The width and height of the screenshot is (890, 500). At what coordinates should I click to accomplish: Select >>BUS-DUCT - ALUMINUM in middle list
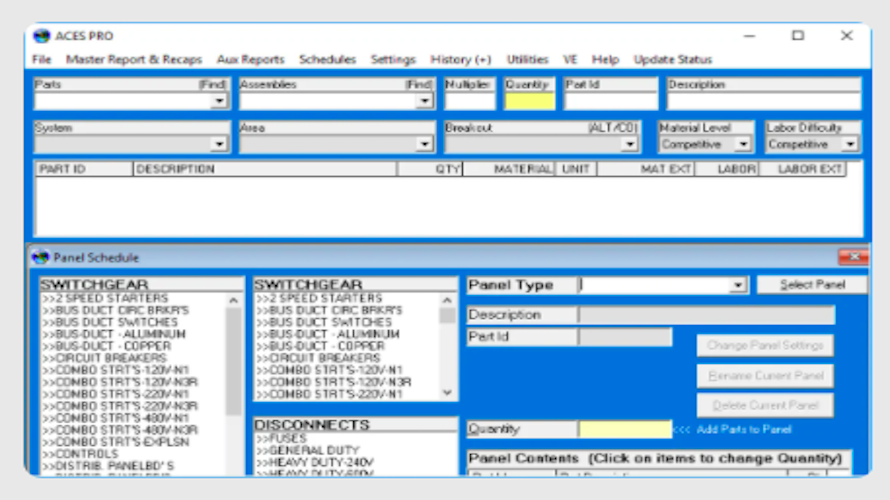click(328, 334)
